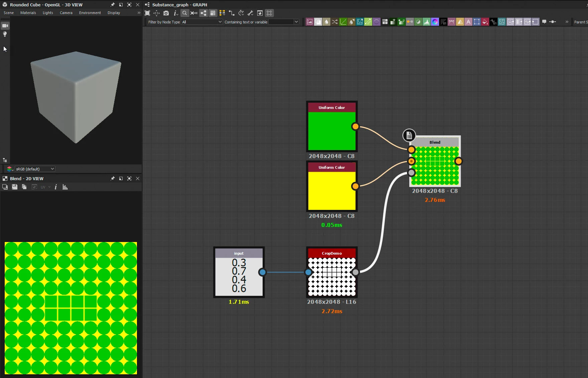The height and width of the screenshot is (378, 588).
Task: Open the sRGB (default) color space dropdown
Action: tap(35, 169)
